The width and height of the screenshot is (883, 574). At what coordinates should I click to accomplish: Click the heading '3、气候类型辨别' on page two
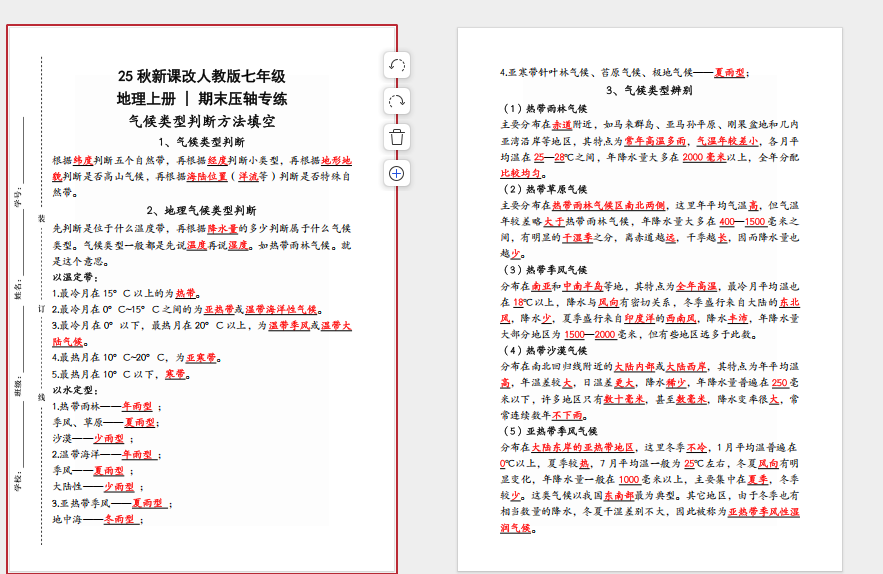(x=649, y=90)
